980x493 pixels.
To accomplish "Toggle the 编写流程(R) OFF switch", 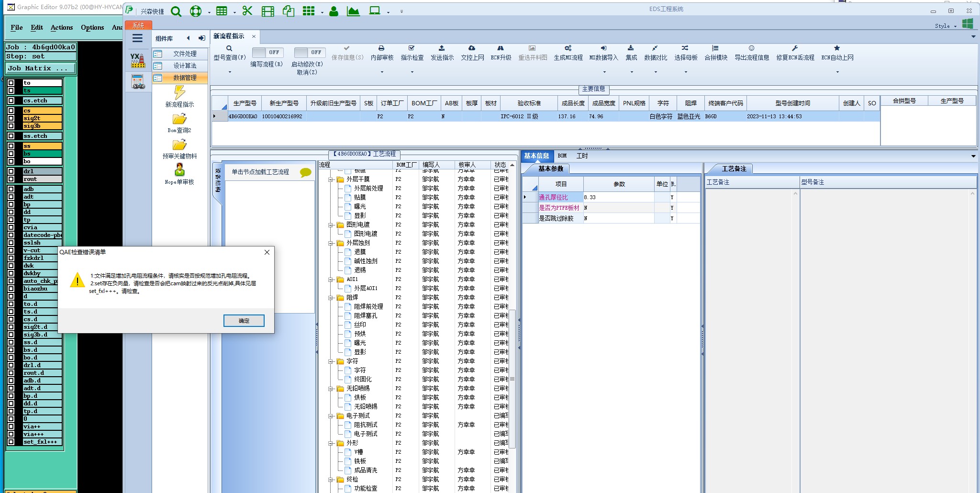I will (267, 52).
